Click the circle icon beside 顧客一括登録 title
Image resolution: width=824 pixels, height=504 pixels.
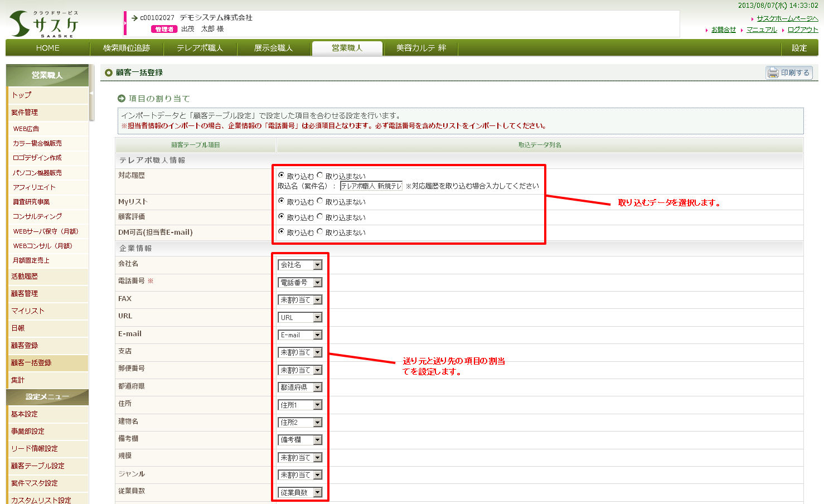[x=109, y=72]
